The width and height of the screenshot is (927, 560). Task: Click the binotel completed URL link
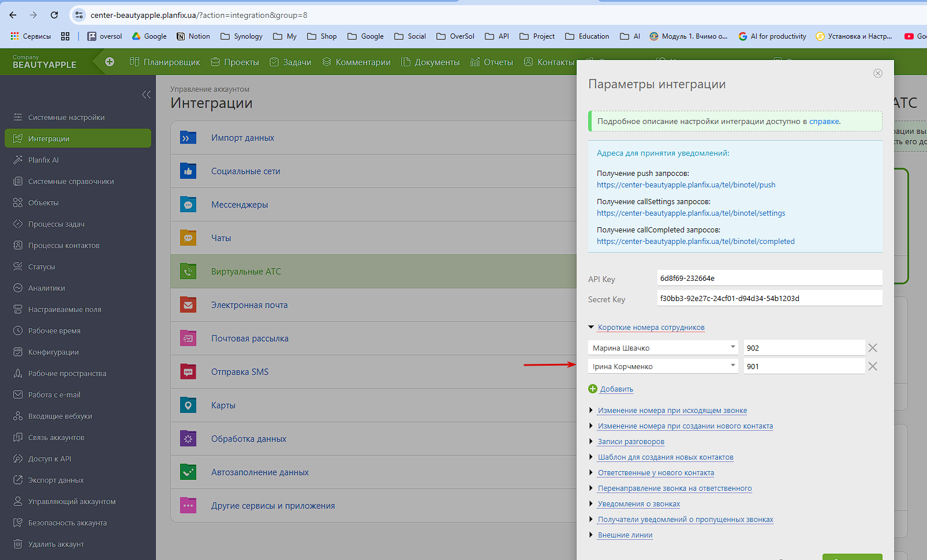point(696,242)
